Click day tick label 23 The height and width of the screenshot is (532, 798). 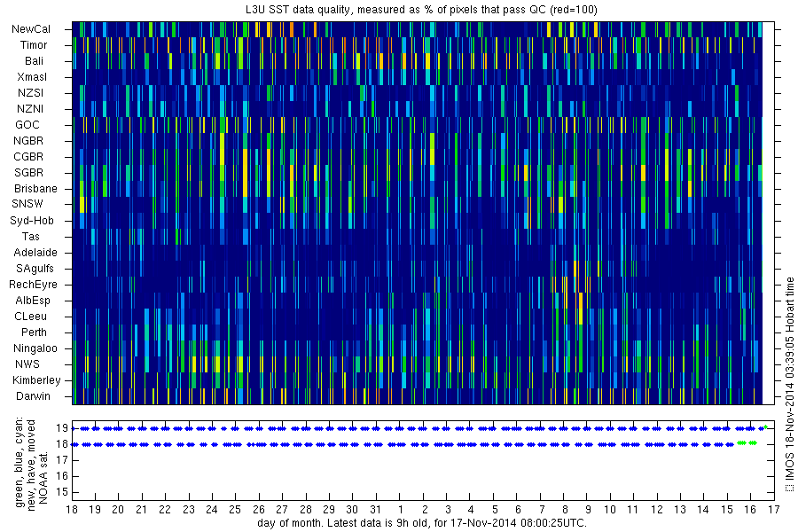point(189,510)
